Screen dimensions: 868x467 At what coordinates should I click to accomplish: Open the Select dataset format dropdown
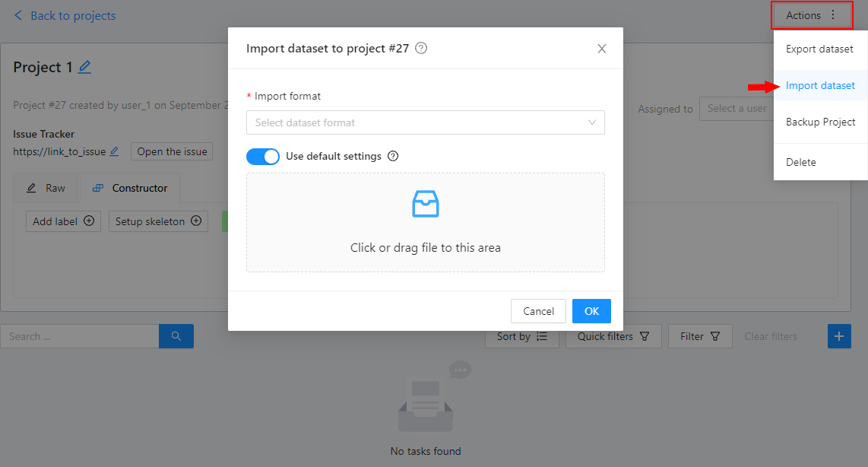point(425,122)
